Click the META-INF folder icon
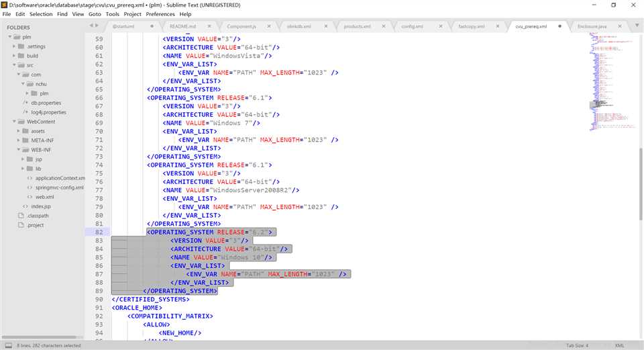Image resolution: width=644 pixels, height=350 pixels. point(25,140)
